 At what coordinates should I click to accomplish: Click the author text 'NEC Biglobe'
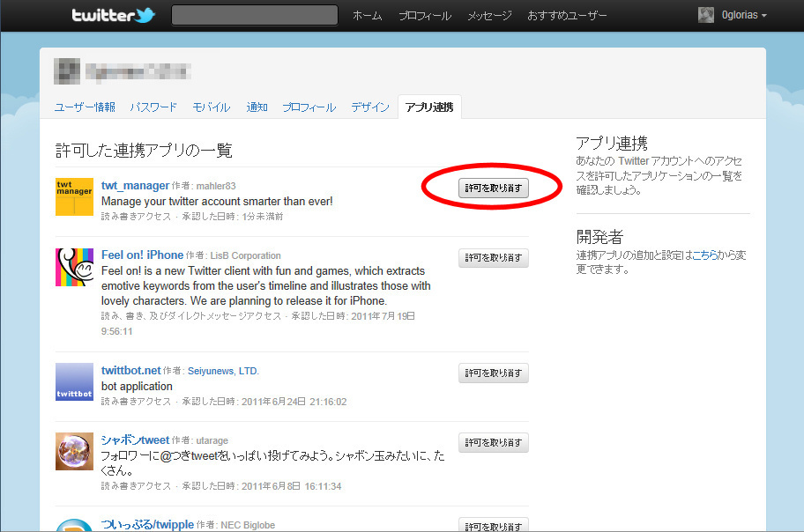(x=248, y=525)
